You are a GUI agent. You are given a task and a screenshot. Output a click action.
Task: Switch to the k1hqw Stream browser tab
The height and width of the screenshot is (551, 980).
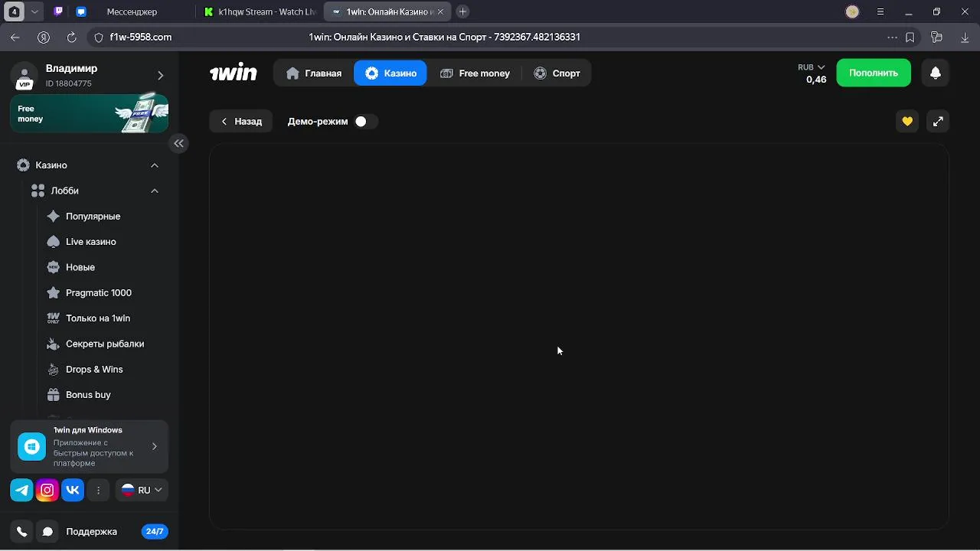coord(260,11)
